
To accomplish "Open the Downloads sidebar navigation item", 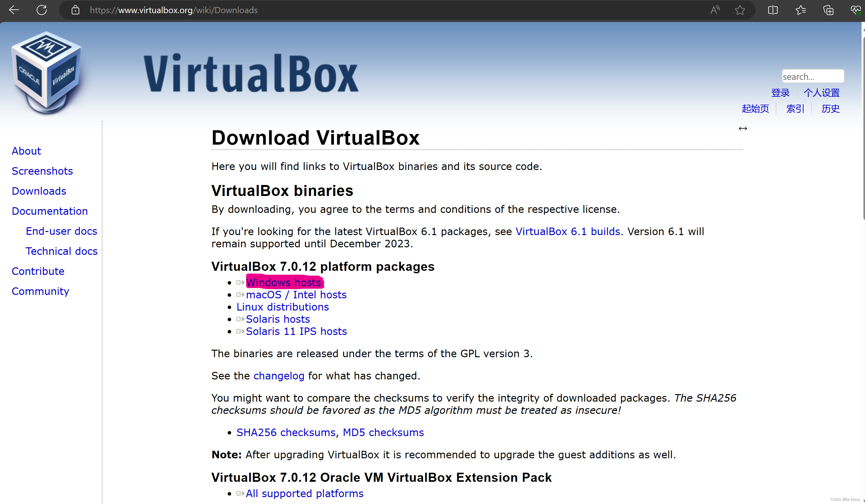I will [39, 191].
